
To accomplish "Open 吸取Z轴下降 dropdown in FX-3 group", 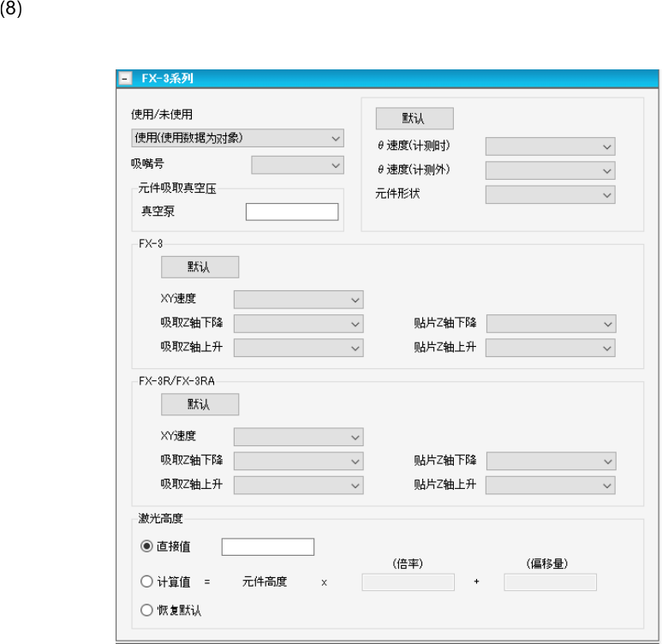I will [299, 324].
